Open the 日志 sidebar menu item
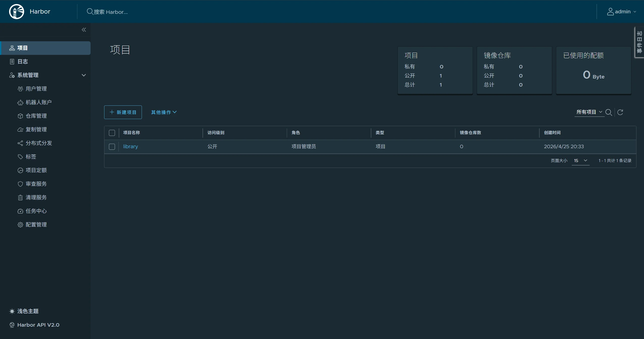644x339 pixels. coord(46,62)
